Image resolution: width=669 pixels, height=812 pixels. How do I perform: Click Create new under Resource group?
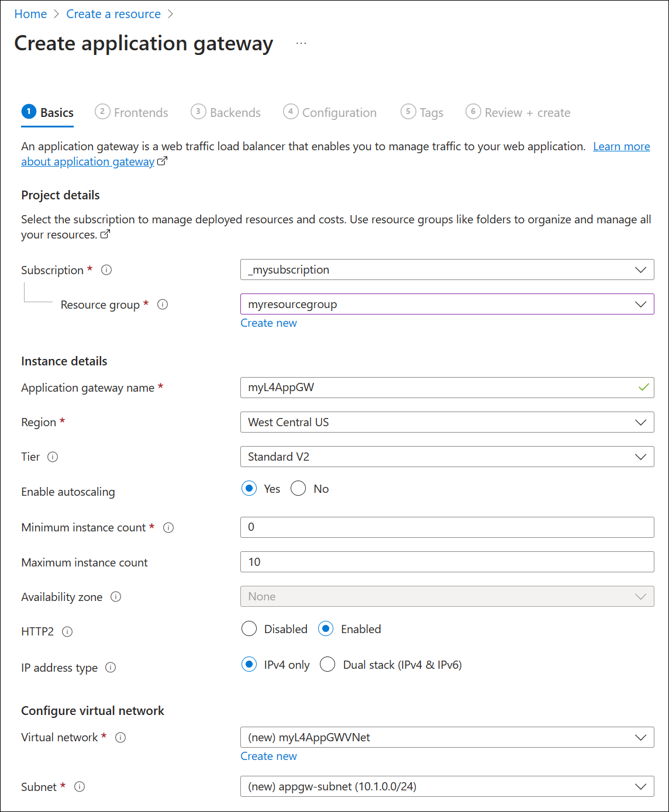pyautogui.click(x=268, y=322)
